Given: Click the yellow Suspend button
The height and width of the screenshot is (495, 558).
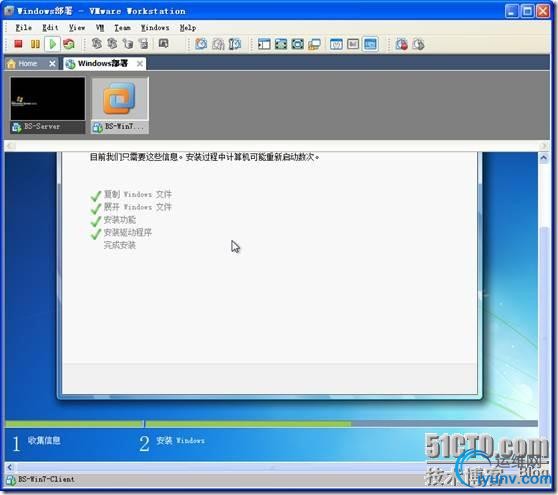Looking at the screenshot, I should (x=35, y=44).
